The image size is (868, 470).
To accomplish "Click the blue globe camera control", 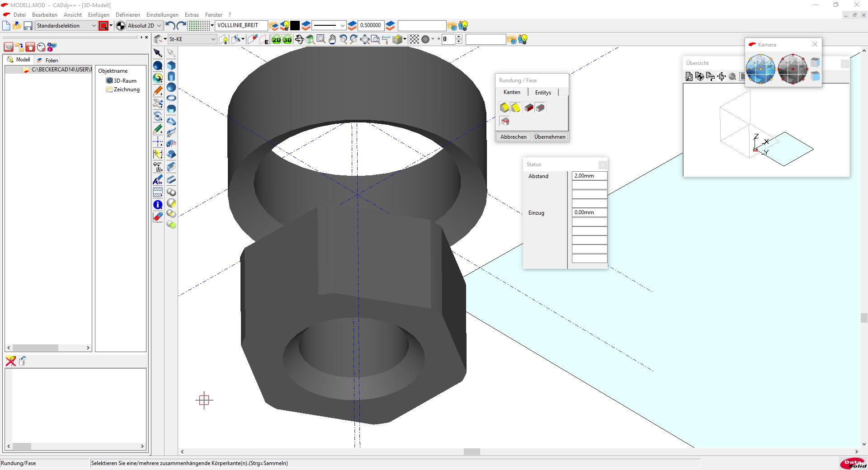I will tap(760, 69).
